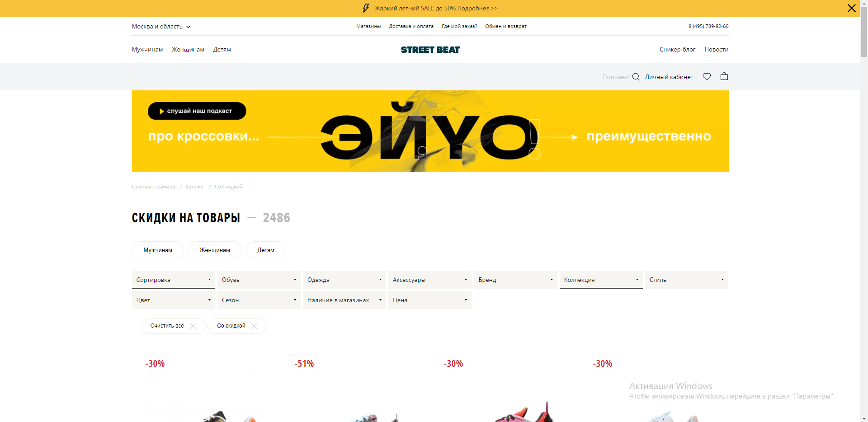Viewport: 868px width, 422px height.
Task: Open the 'Обувь' filter dropdown
Action: [259, 280]
